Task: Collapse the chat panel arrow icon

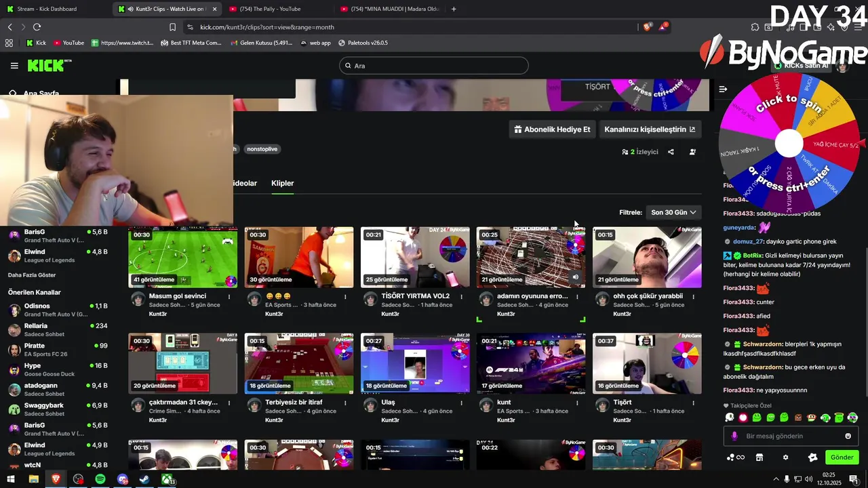Action: (723, 89)
